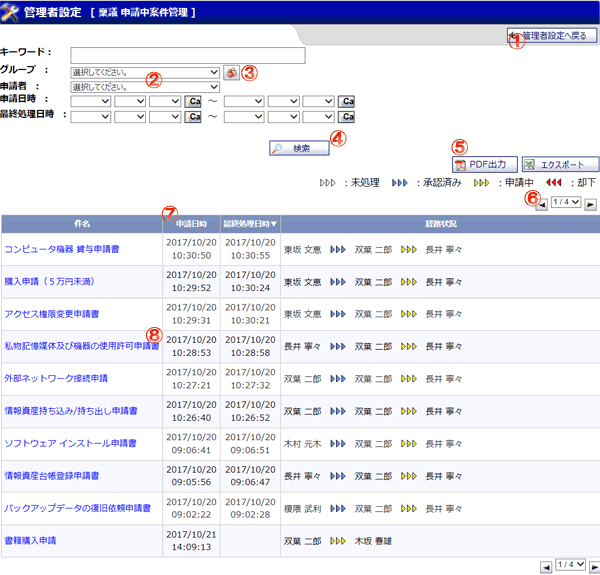The height and width of the screenshot is (575, 600).
Task: Focus the キーワード input field
Action: coord(188,55)
